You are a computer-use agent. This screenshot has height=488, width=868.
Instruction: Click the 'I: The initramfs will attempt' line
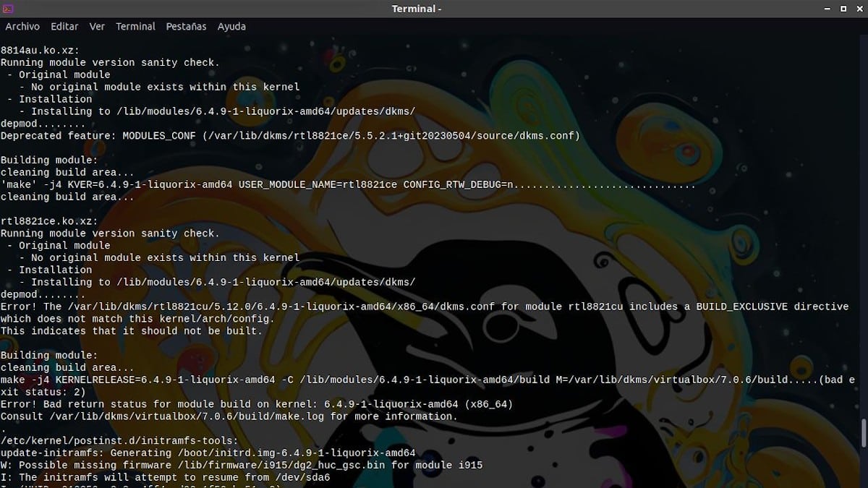pos(166,478)
